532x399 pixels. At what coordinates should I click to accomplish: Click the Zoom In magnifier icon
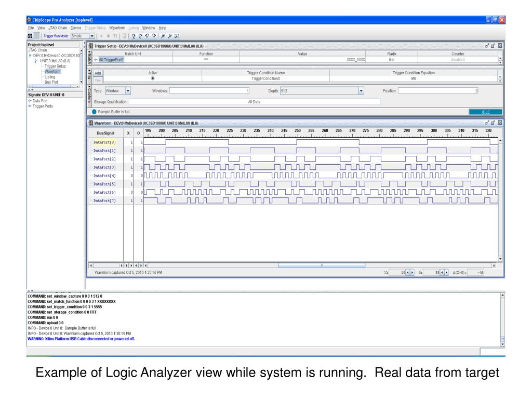click(163, 36)
